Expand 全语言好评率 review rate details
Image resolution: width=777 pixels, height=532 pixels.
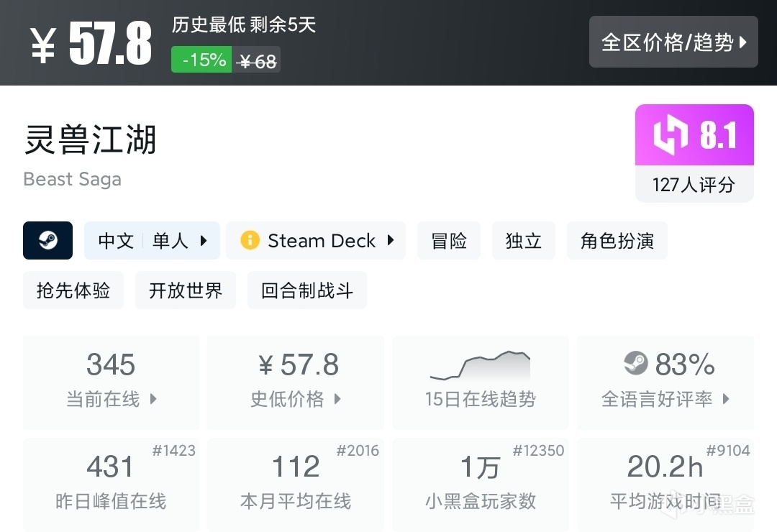[725, 399]
